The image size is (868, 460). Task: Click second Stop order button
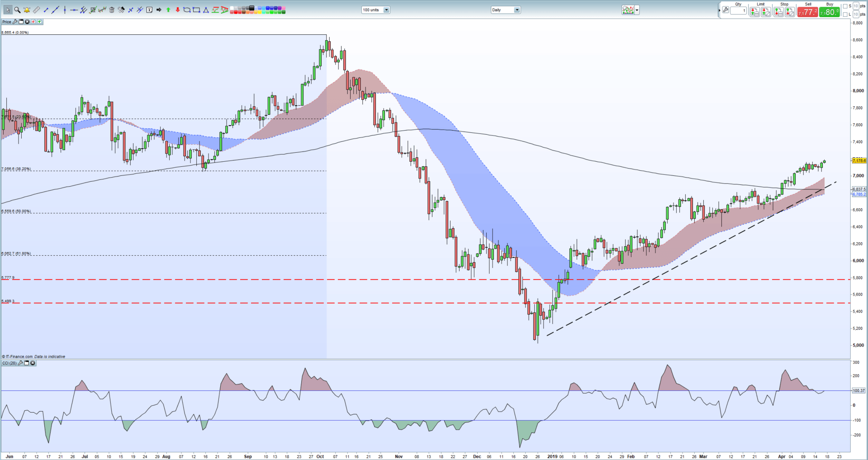pyautogui.click(x=790, y=12)
